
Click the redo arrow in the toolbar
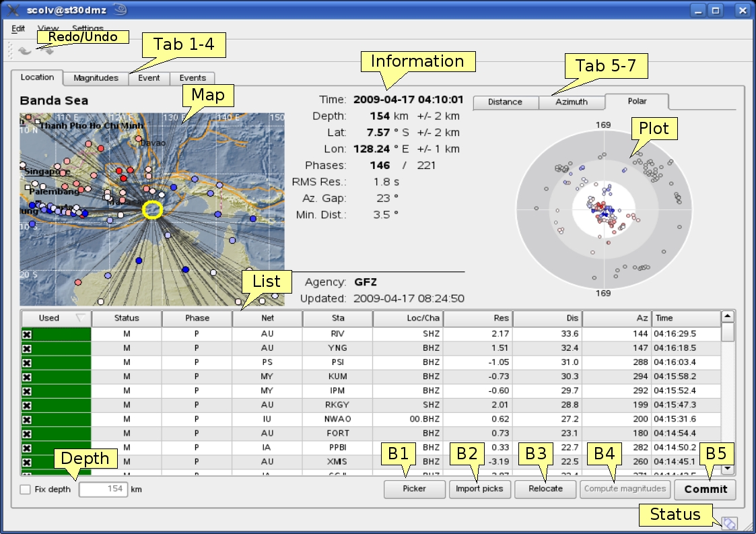pyautogui.click(x=46, y=51)
